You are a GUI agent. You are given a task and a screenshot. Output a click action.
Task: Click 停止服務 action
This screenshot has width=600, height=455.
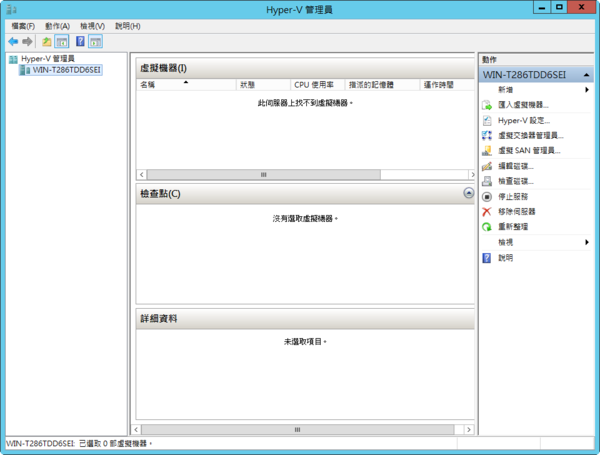pos(513,197)
